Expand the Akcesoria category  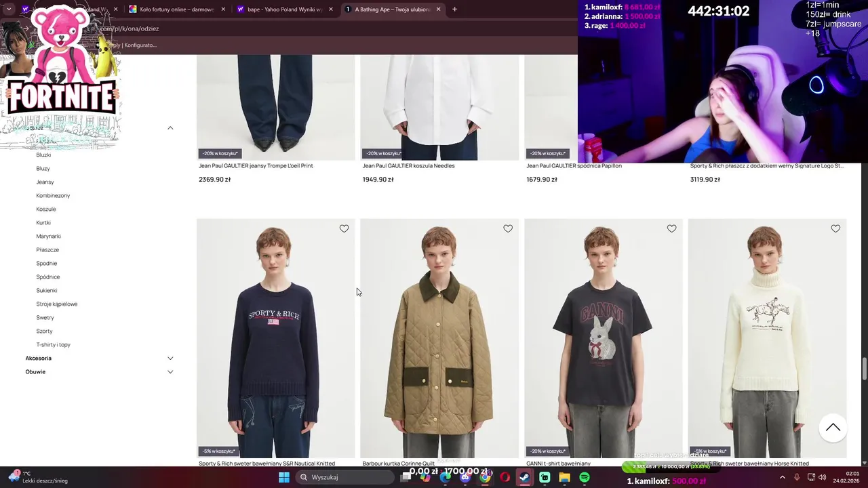tap(170, 358)
